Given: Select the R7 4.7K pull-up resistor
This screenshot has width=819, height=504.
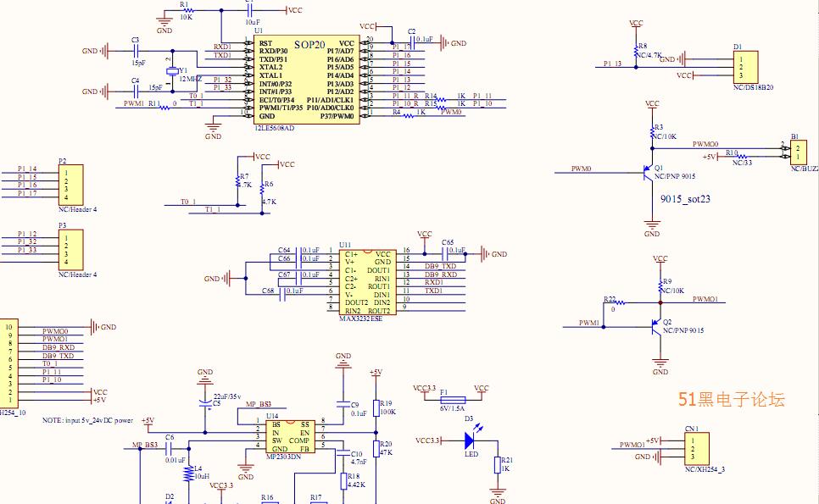Looking at the screenshot, I should pyautogui.click(x=237, y=181).
